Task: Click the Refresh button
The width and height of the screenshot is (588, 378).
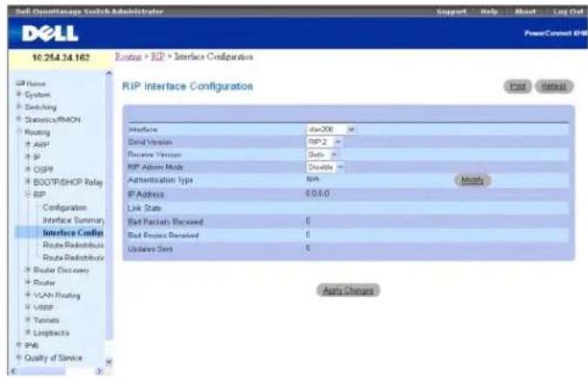Action: (x=554, y=87)
